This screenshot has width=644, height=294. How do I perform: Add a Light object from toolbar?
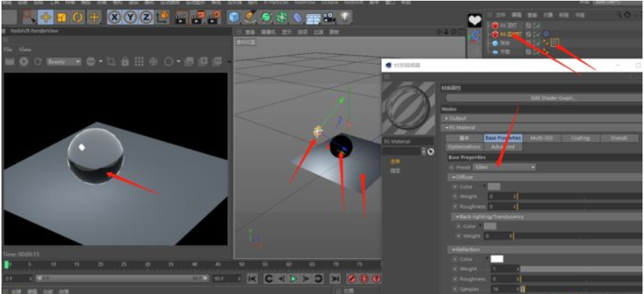click(345, 17)
